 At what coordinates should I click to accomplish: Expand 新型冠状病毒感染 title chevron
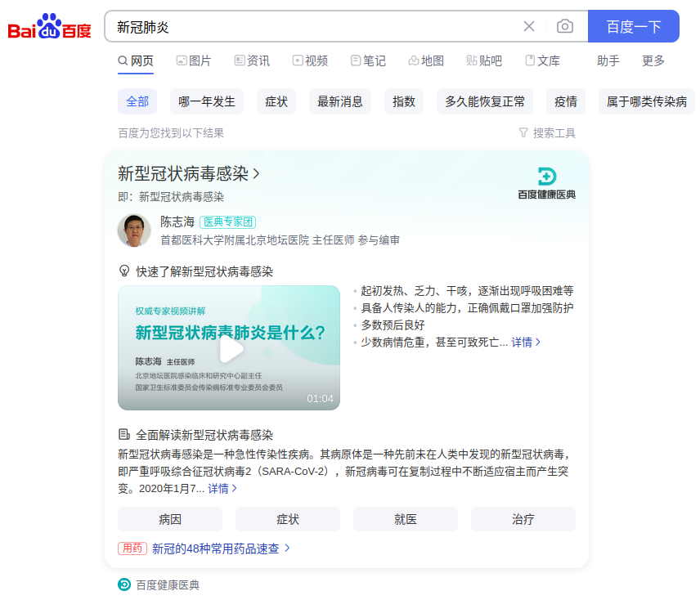256,173
